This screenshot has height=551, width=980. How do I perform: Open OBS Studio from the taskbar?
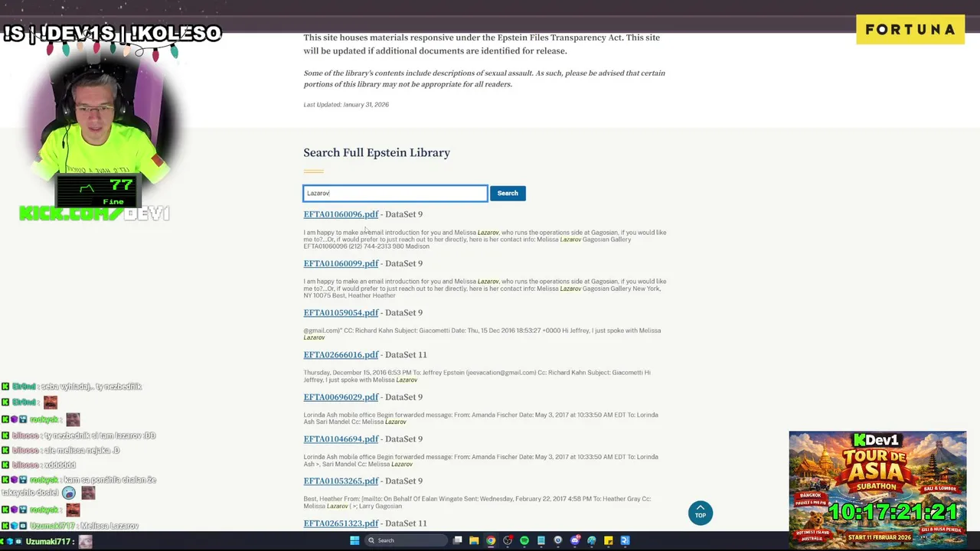point(508,540)
